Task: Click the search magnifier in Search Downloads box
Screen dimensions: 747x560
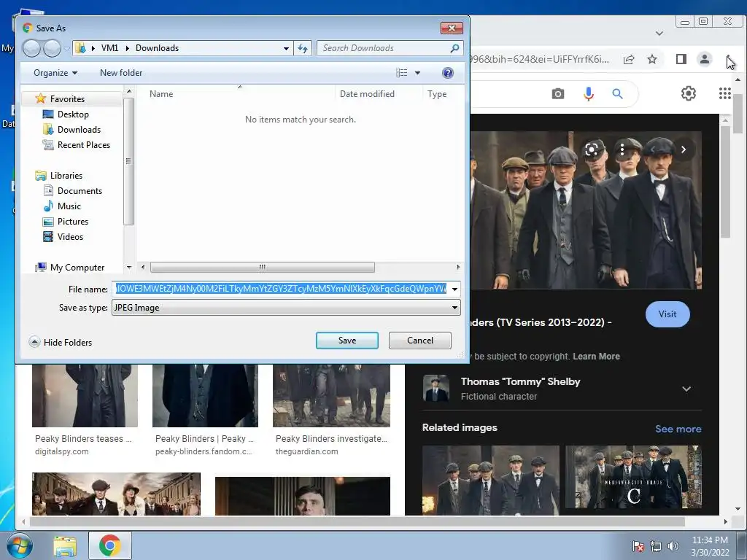Action: pos(454,48)
